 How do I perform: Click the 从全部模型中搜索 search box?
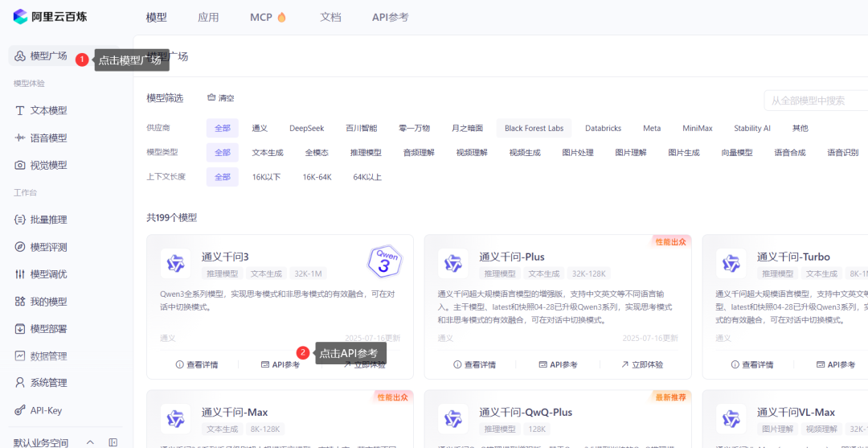816,101
